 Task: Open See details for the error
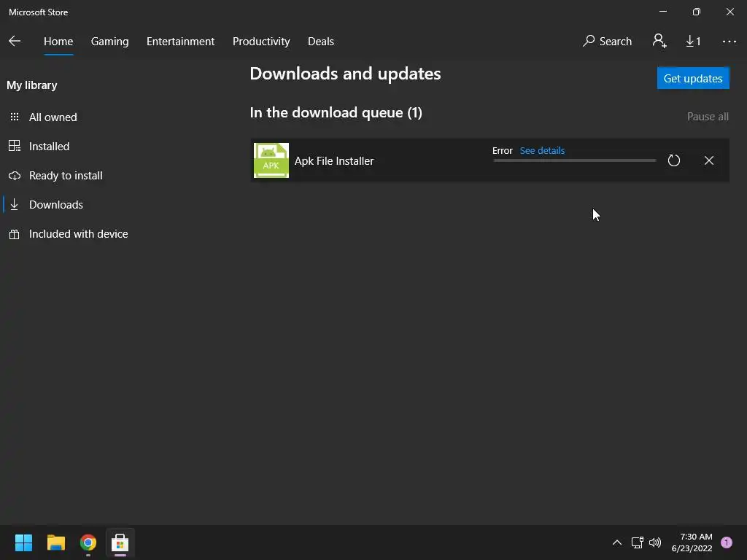click(x=542, y=150)
